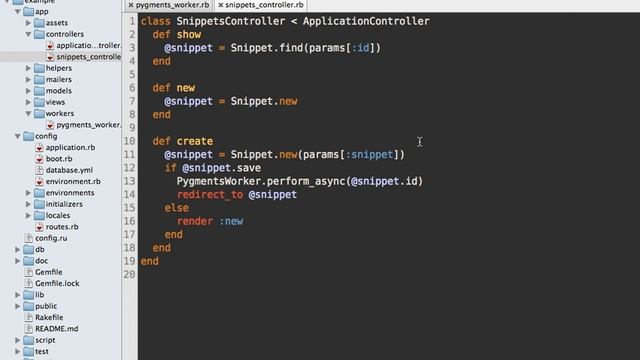Click the db folder icon
Viewport: 640px width, 360px height.
[x=29, y=249]
